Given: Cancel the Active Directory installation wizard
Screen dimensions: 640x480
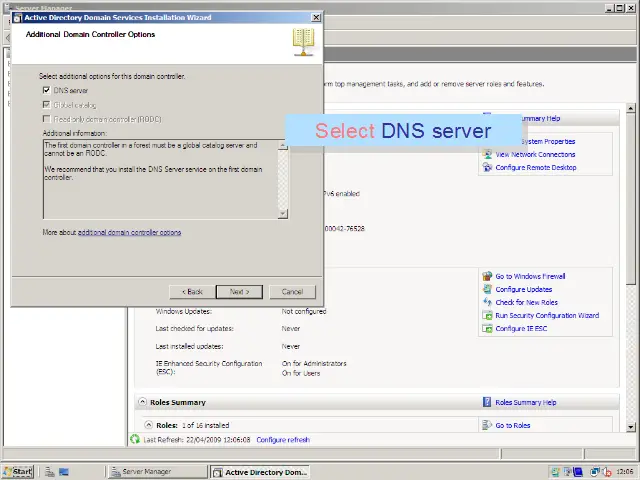Looking at the screenshot, I should 292,292.
